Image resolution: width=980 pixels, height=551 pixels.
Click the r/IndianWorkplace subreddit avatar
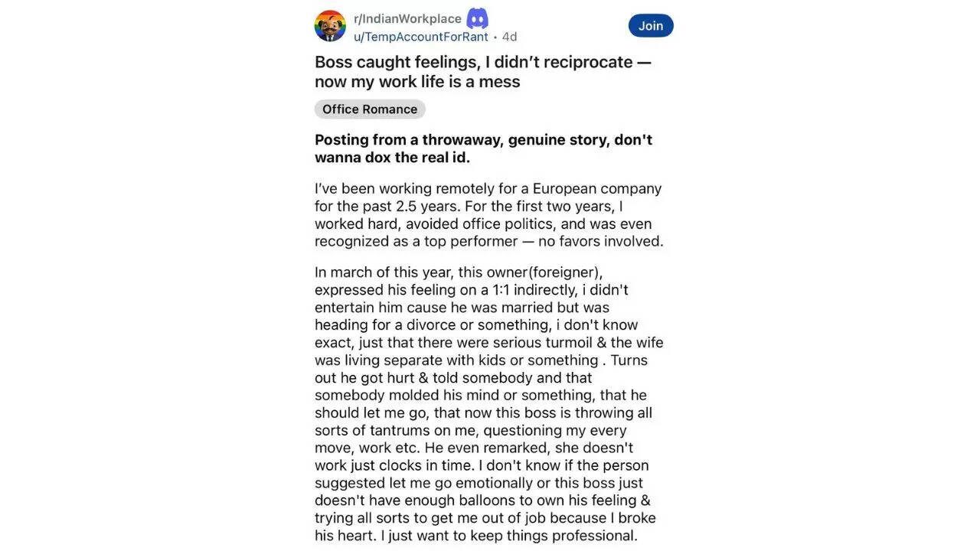(x=330, y=26)
